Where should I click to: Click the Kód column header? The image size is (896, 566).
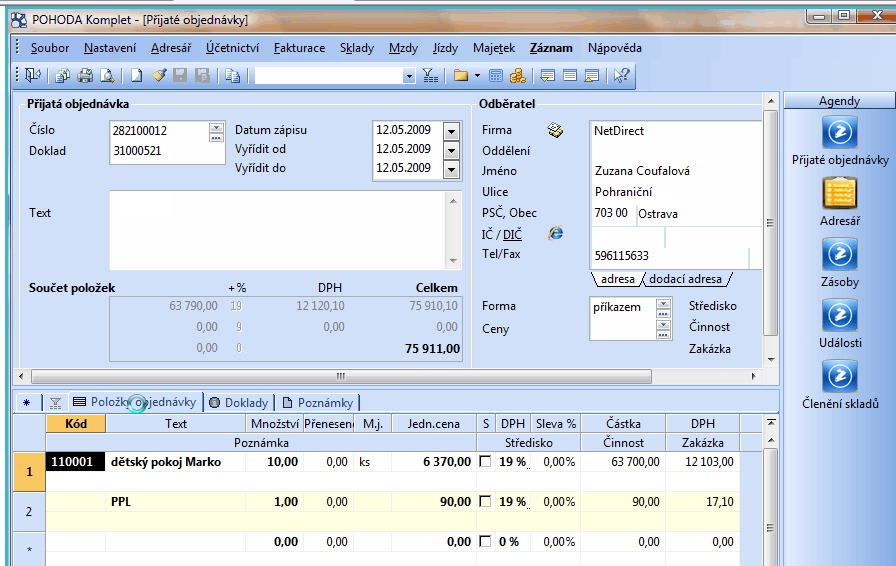tap(76, 424)
